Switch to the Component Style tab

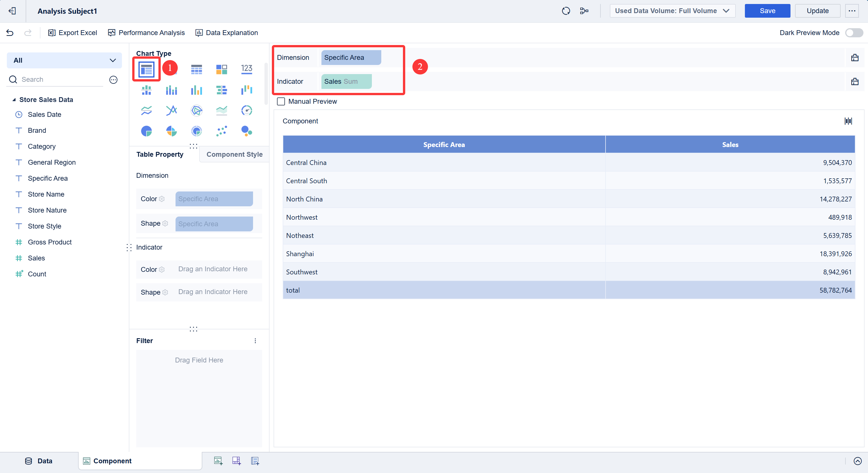(x=234, y=154)
